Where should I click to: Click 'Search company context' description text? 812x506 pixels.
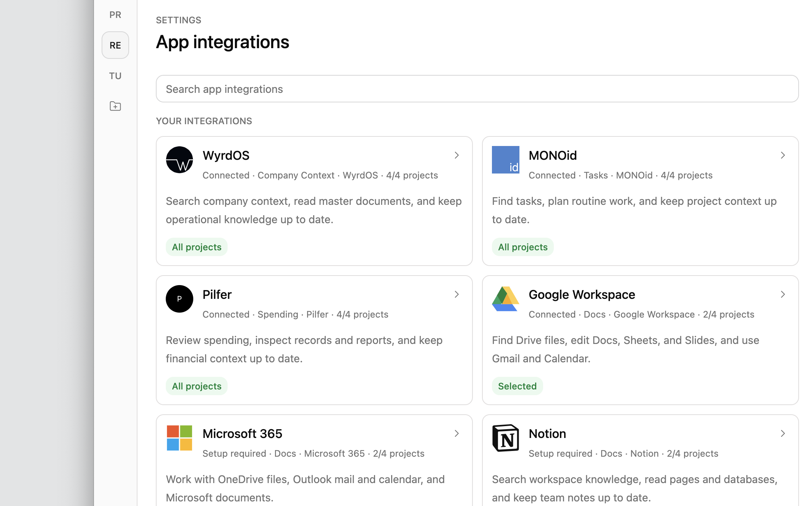[314, 210]
